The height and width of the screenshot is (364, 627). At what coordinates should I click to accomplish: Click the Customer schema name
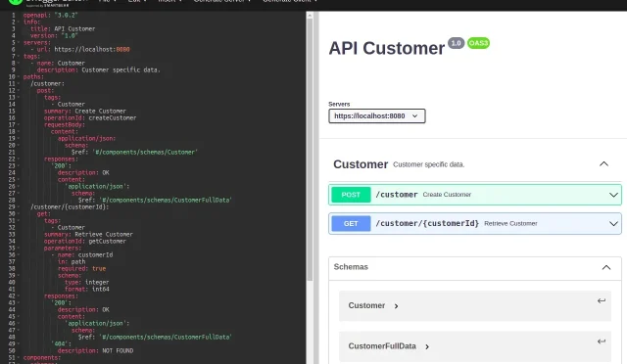click(366, 305)
